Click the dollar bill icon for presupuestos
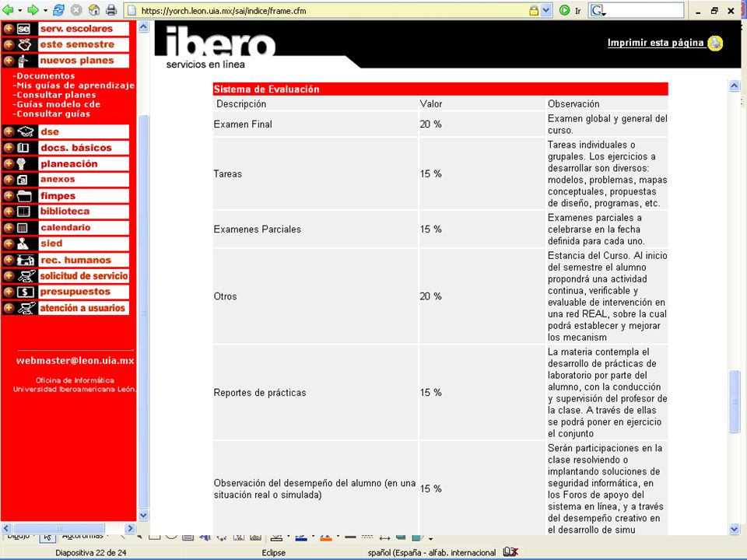747x560 pixels. pos(25,292)
